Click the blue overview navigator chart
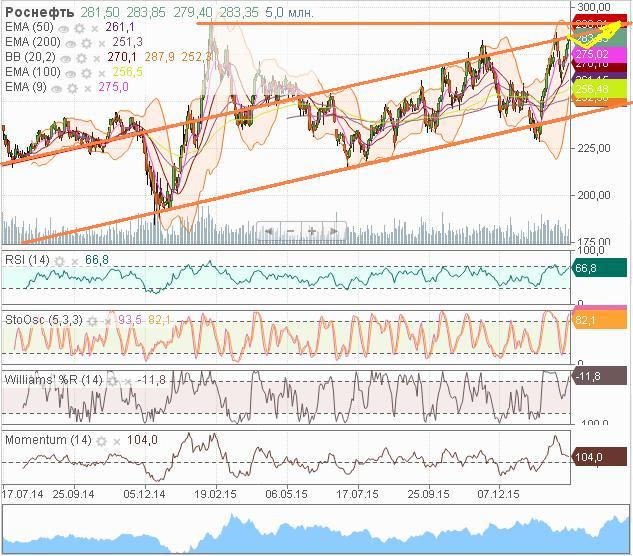This screenshot has width=633, height=556. (x=316, y=530)
